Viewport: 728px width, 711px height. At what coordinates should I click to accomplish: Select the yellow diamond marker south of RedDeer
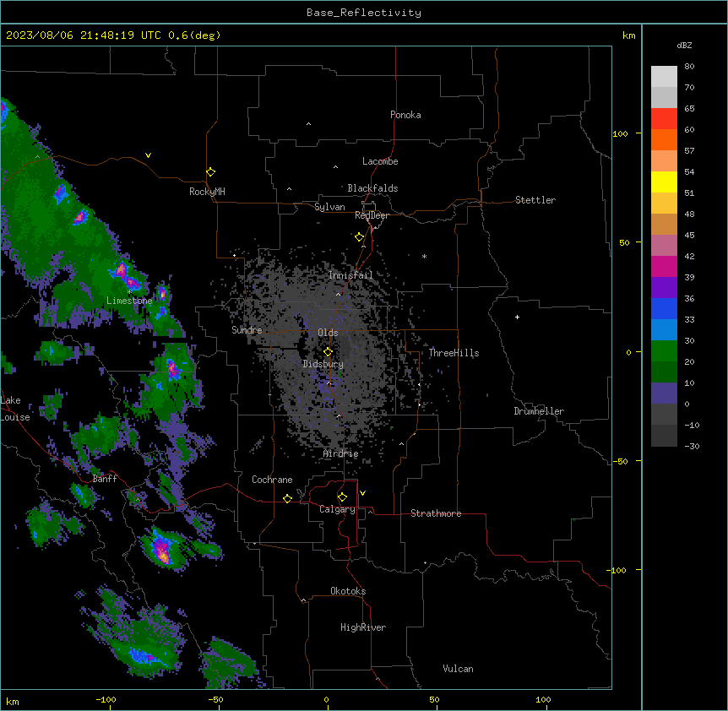pos(359,237)
